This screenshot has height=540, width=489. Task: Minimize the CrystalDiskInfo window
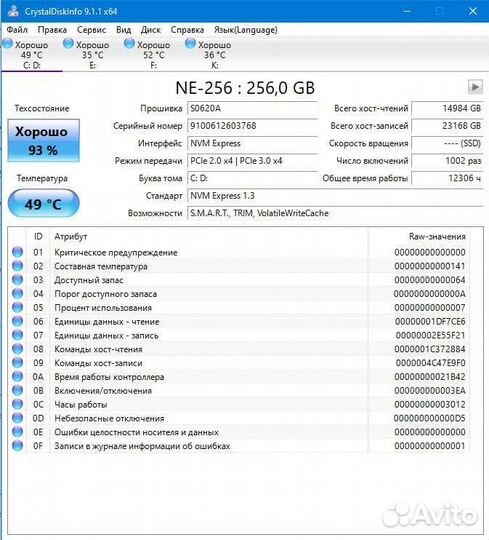407,11
